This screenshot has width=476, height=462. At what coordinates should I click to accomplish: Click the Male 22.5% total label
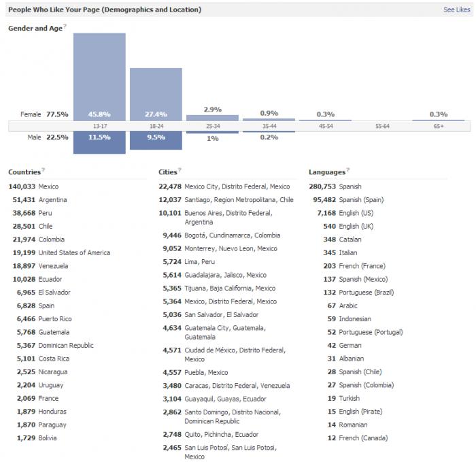[x=48, y=137]
